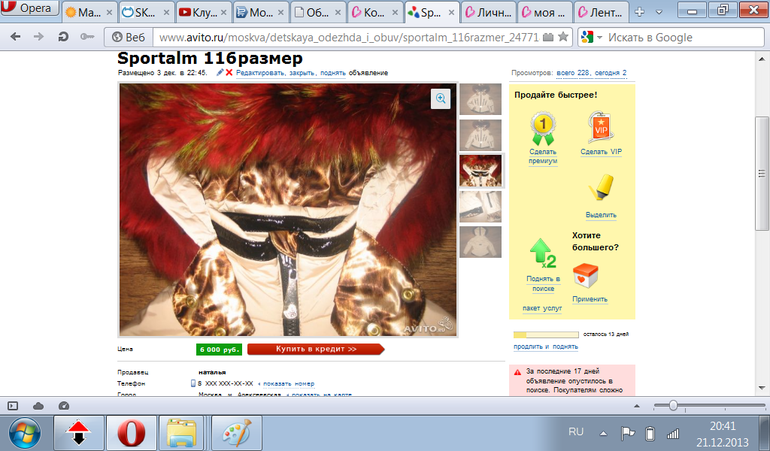Open the closed tabs dropdown arrow

tap(659, 13)
